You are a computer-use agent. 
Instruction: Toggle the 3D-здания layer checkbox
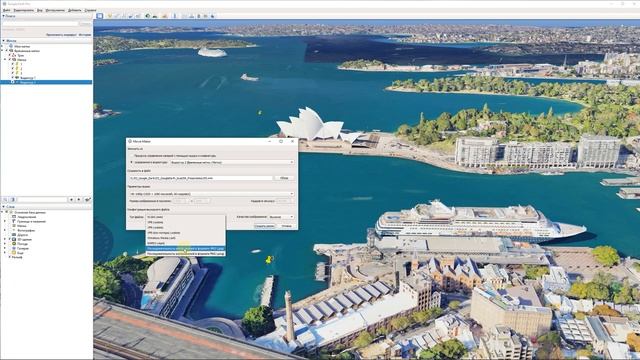(x=9, y=239)
